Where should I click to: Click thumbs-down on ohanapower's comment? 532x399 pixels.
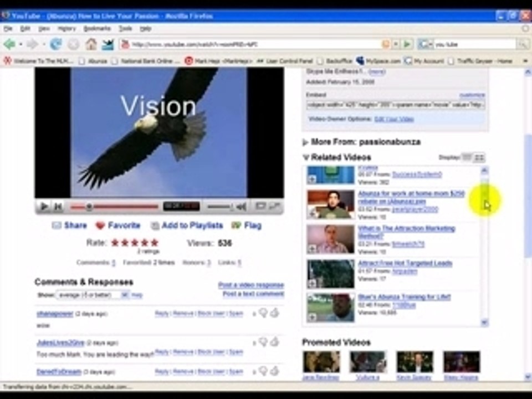pyautogui.click(x=263, y=313)
